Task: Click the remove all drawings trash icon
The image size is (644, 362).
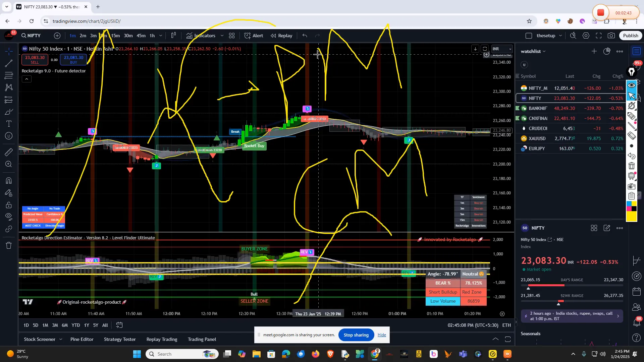Action: click(x=8, y=245)
